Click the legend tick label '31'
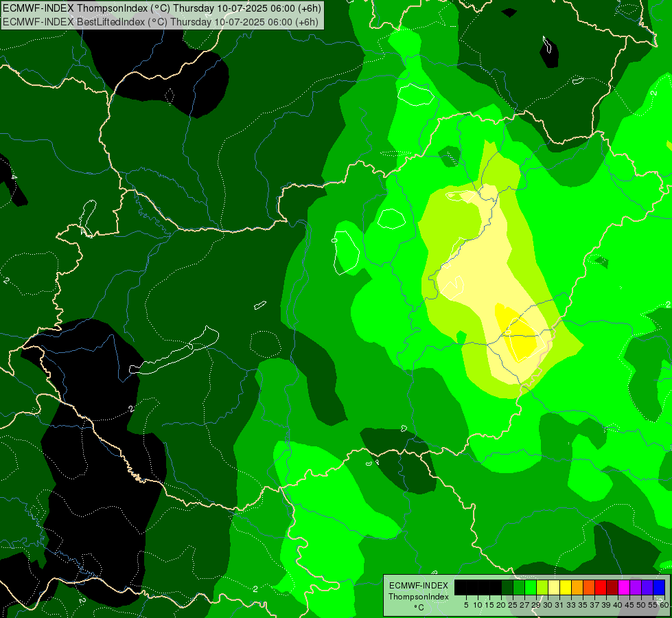The width and height of the screenshot is (672, 618). click(x=559, y=605)
